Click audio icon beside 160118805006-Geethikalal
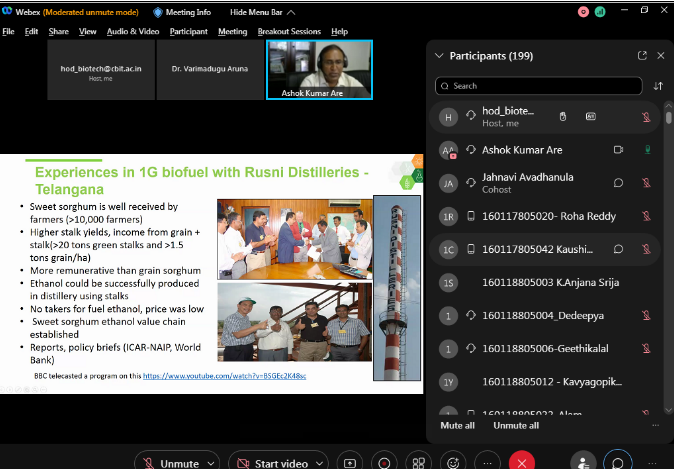674x469 pixels. tap(471, 348)
